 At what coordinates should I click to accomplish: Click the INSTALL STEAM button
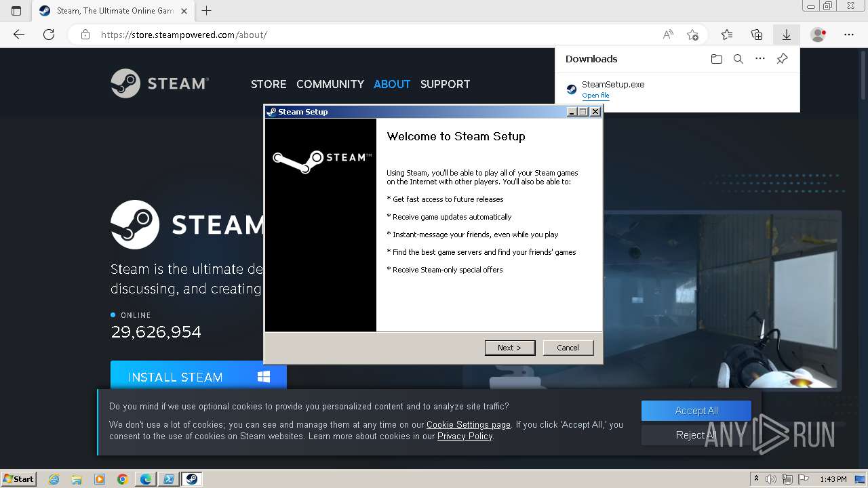click(199, 375)
